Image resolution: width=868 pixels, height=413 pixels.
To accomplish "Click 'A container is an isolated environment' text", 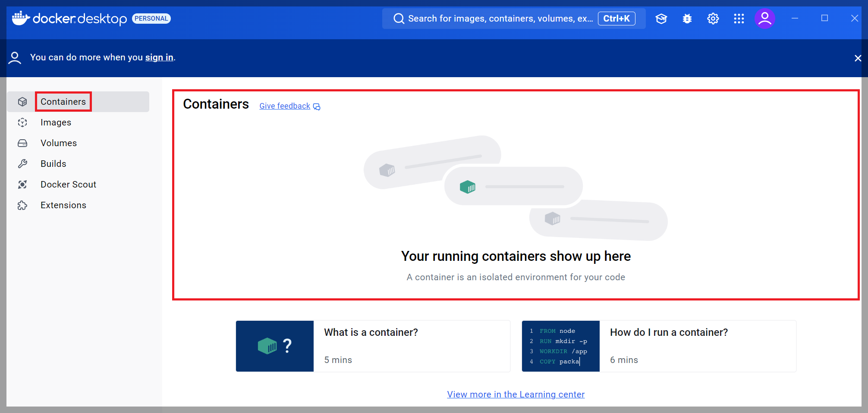I will [x=516, y=277].
